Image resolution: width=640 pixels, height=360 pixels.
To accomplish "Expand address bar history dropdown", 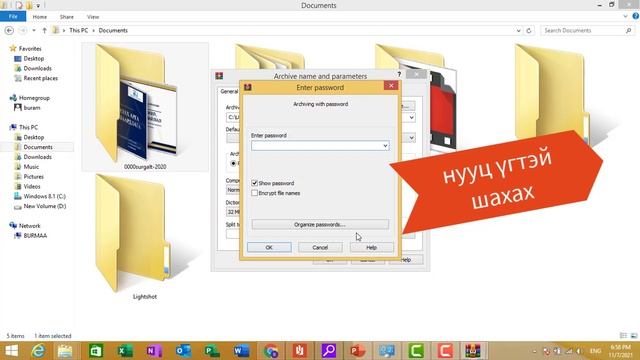I will tap(518, 31).
